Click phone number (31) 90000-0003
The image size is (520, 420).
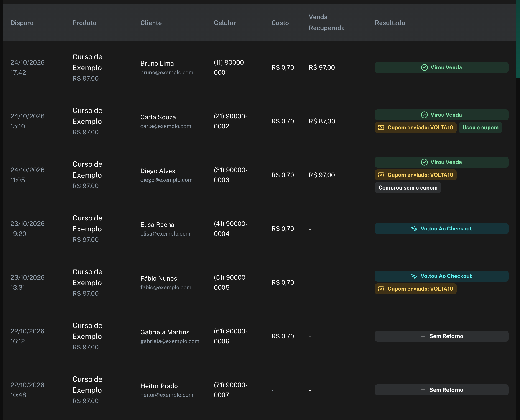click(231, 175)
